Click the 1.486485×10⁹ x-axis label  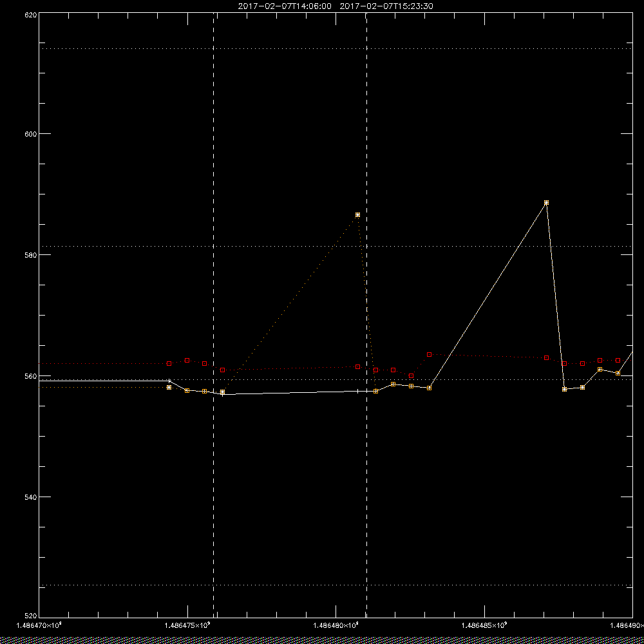pyautogui.click(x=485, y=625)
